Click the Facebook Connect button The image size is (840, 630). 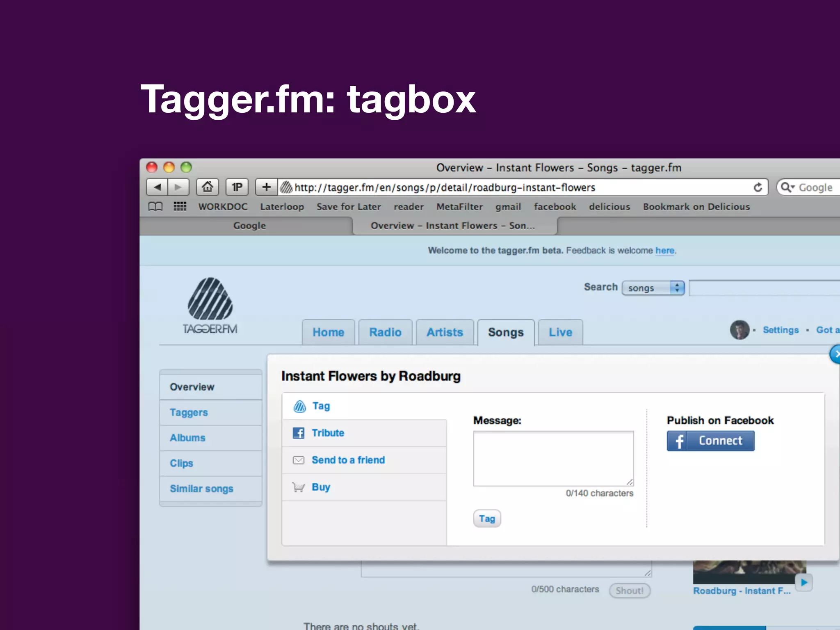(x=710, y=441)
